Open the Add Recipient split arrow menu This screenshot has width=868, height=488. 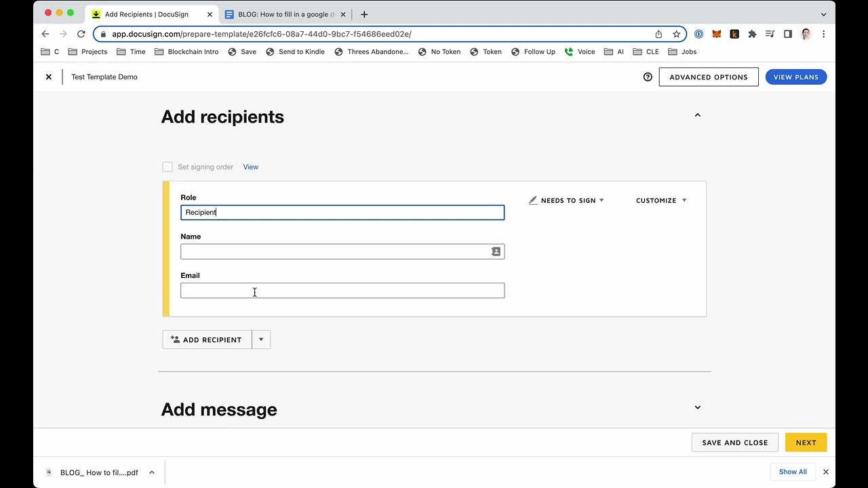coord(261,340)
